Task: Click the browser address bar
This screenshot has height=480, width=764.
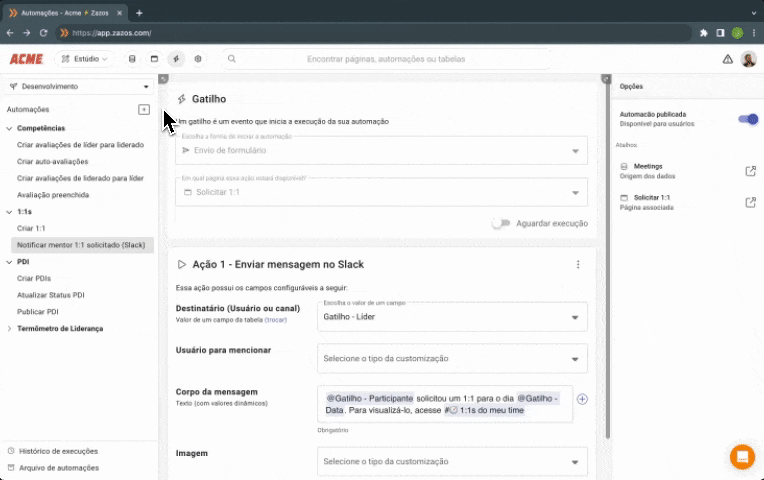Action: [x=373, y=33]
